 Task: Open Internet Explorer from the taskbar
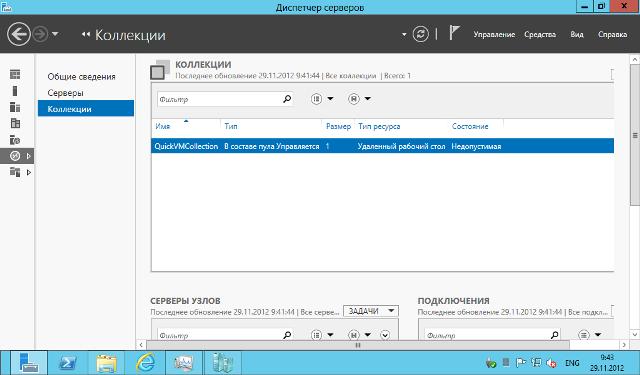click(145, 362)
